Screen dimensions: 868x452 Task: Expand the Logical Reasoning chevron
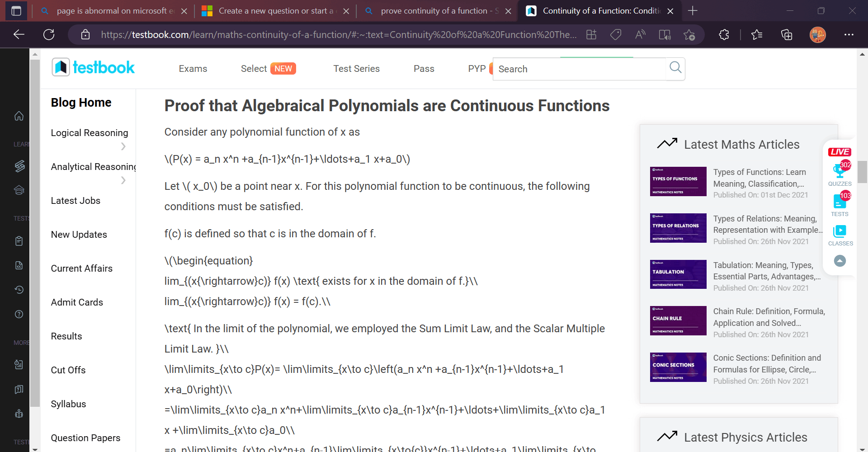click(x=123, y=146)
